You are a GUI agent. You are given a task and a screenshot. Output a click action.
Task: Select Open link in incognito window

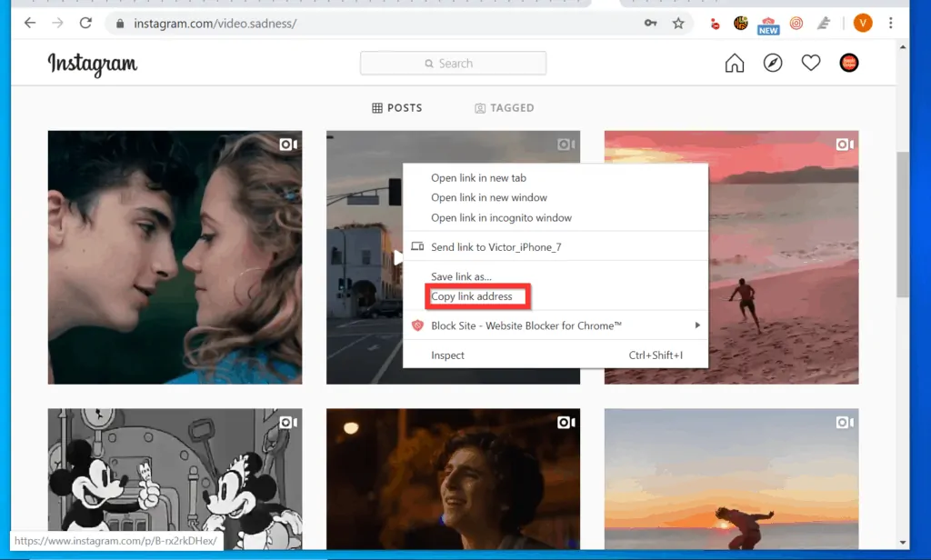[x=501, y=217]
